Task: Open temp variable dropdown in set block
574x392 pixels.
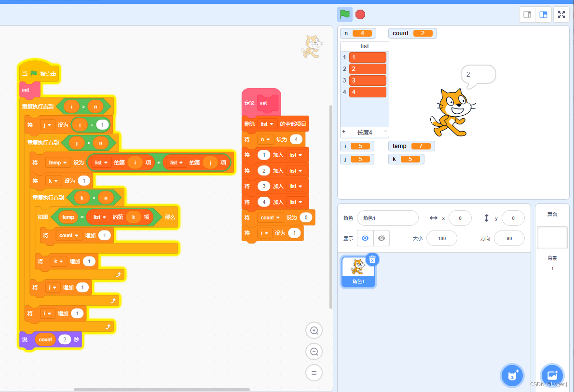Action: point(57,162)
